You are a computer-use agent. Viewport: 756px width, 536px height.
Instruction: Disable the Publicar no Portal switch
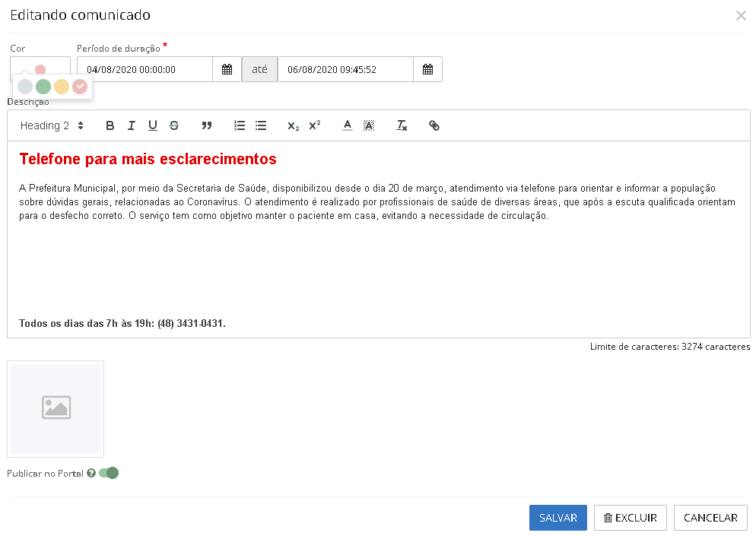point(109,472)
